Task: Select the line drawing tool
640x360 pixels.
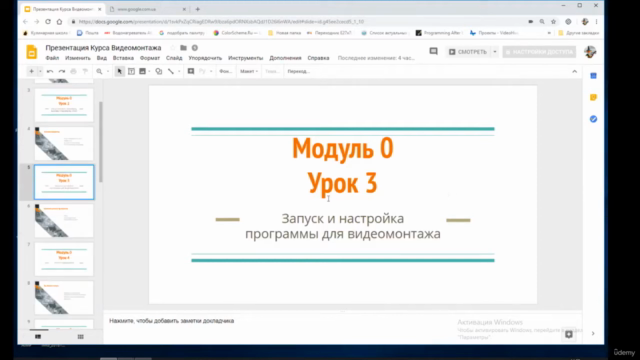Action: click(x=171, y=71)
